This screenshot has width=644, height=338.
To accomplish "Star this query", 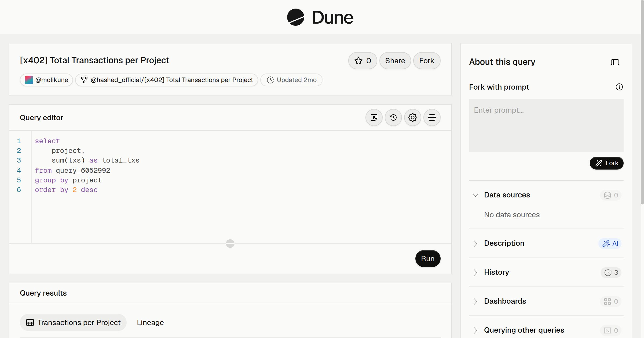I will 363,61.
